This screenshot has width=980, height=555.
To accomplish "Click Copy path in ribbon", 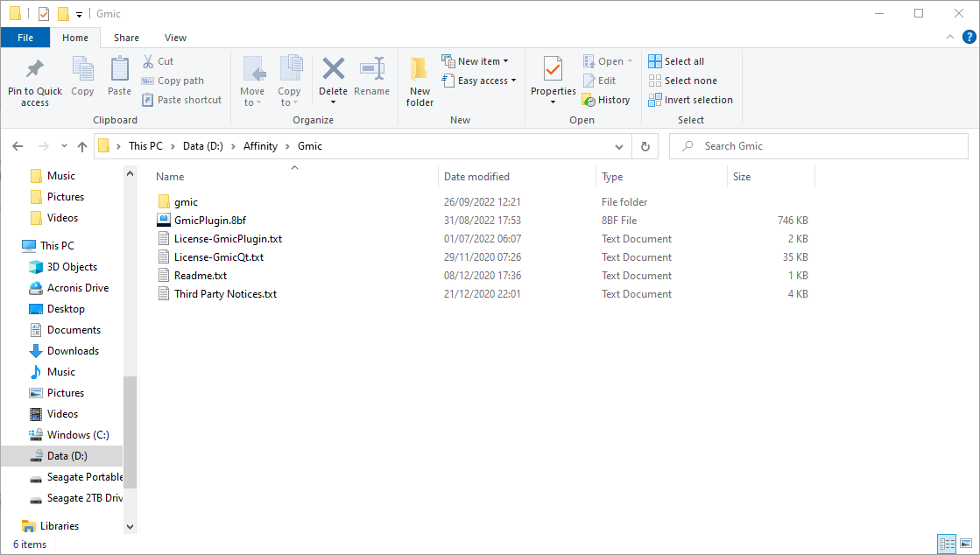I will point(173,81).
